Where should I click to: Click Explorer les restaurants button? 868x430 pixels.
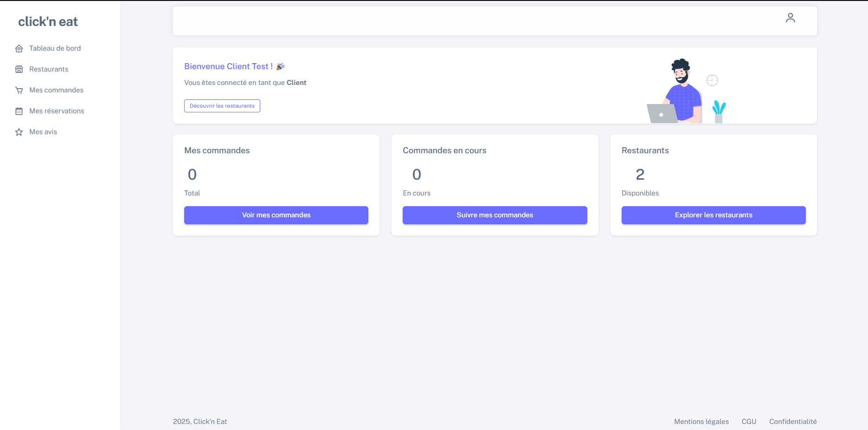coord(713,215)
